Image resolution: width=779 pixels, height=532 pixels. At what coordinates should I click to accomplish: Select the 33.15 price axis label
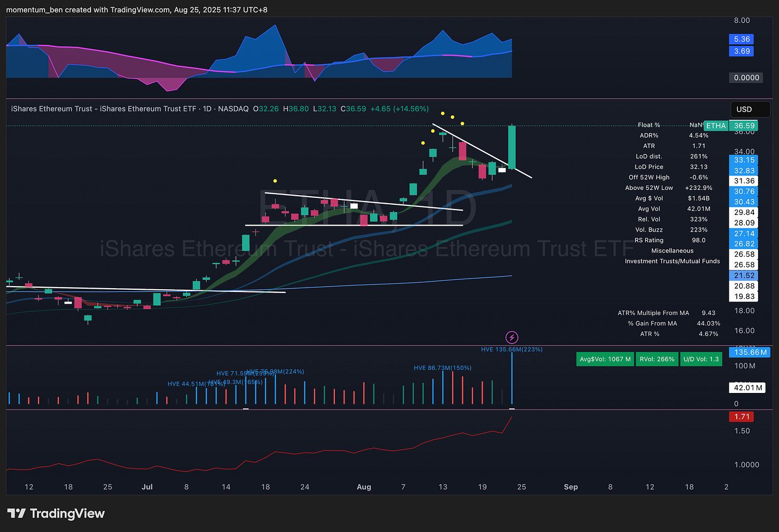[744, 160]
